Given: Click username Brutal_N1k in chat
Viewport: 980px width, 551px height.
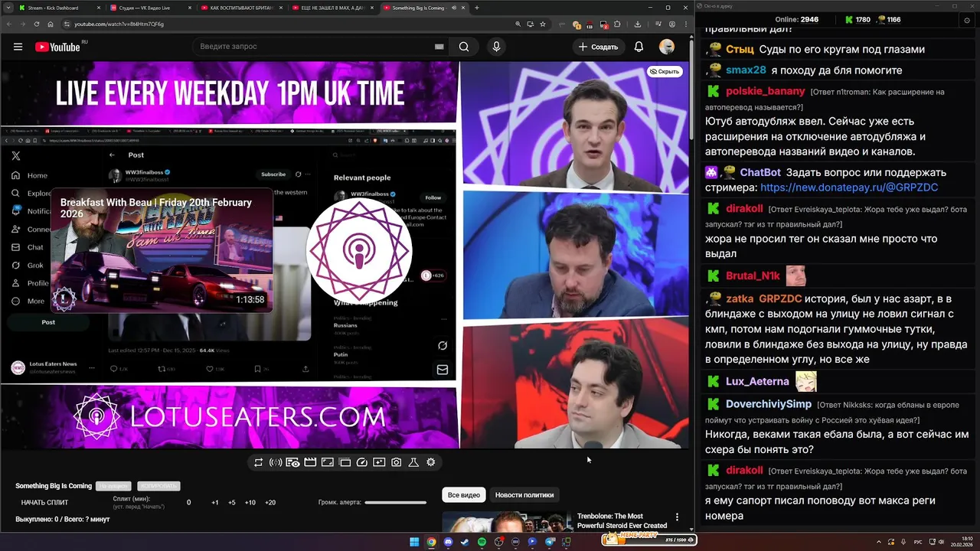Looking at the screenshot, I should 753,275.
